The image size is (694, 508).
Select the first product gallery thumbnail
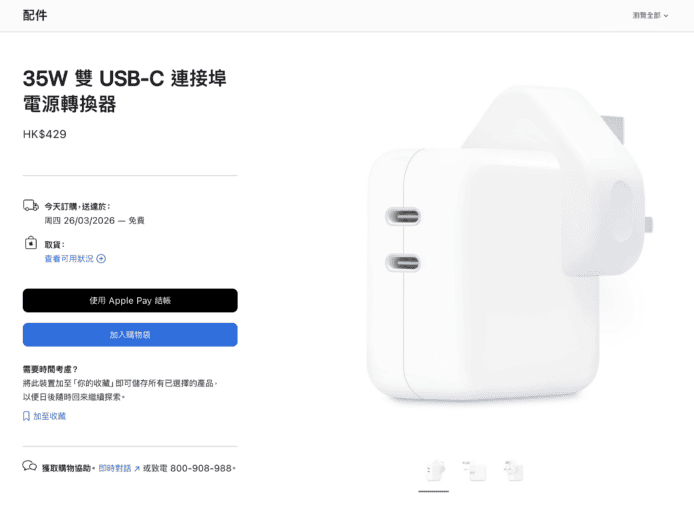434,470
